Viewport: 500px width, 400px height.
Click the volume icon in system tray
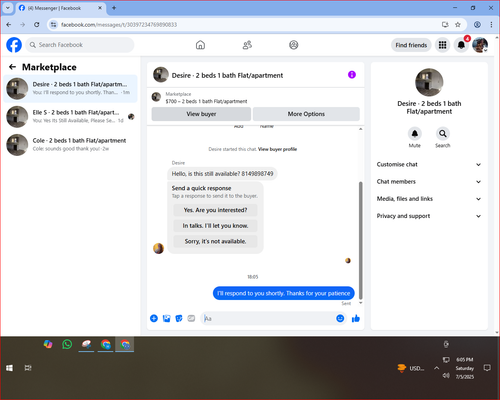pos(446,376)
